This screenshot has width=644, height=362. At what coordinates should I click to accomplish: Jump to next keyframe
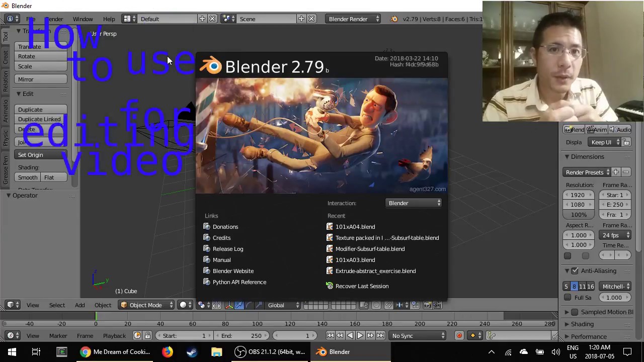tap(370, 335)
